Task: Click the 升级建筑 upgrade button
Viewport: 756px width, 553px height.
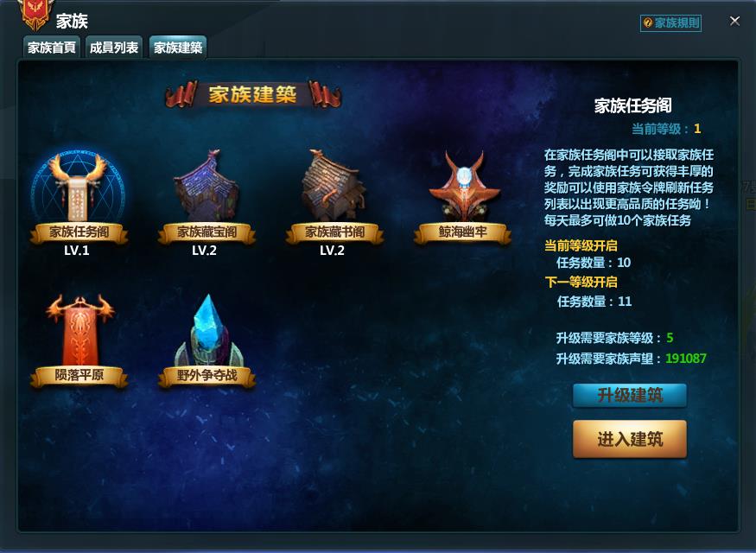Action: (x=630, y=396)
